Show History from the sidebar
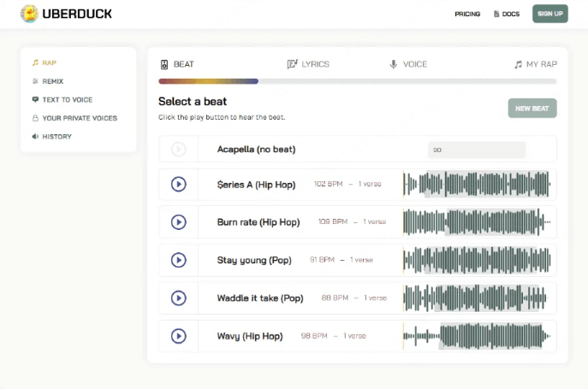The width and height of the screenshot is (588, 389). (56, 137)
